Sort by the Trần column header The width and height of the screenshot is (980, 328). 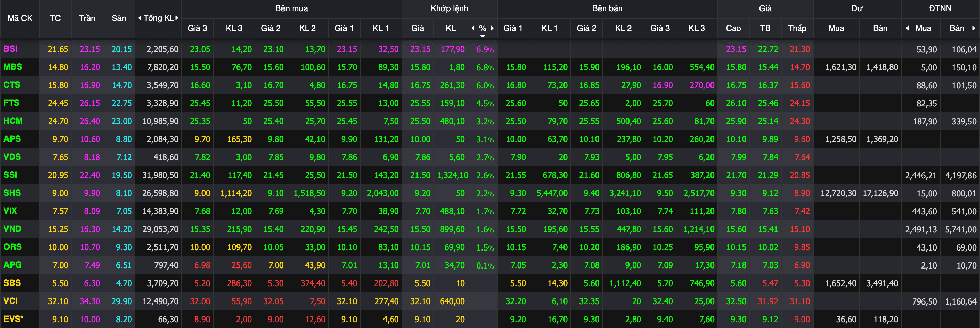point(87,18)
